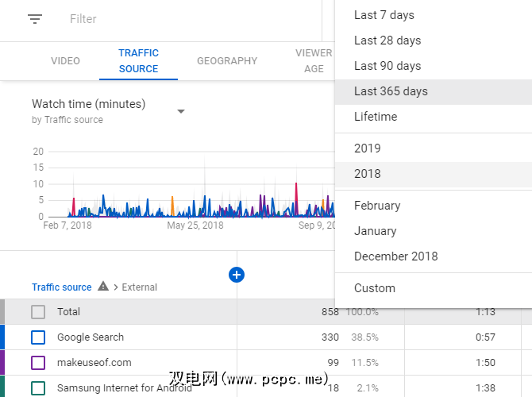Toggle the Google Search checkbox

click(38, 337)
